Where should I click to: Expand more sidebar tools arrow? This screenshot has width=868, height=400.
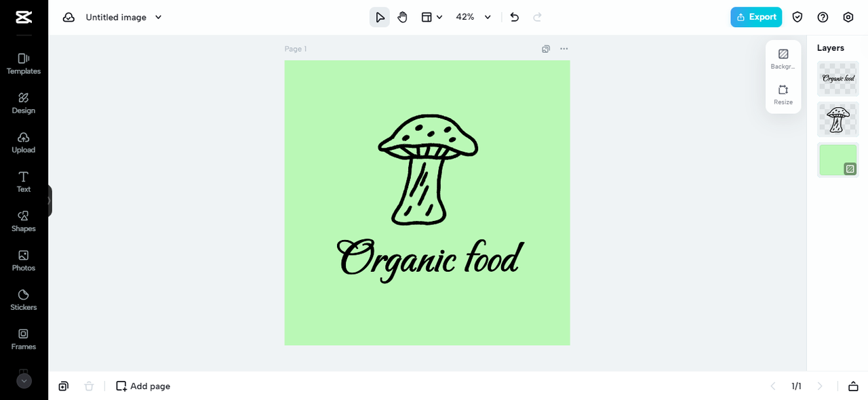(24, 381)
